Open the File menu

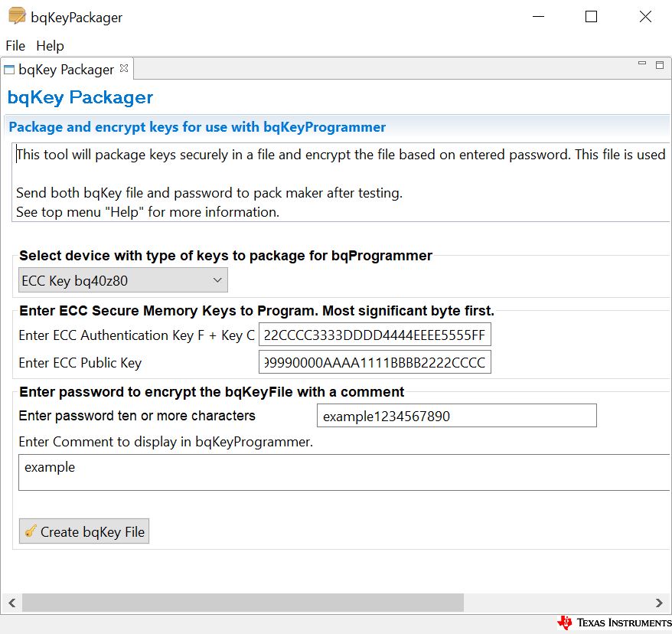click(15, 46)
